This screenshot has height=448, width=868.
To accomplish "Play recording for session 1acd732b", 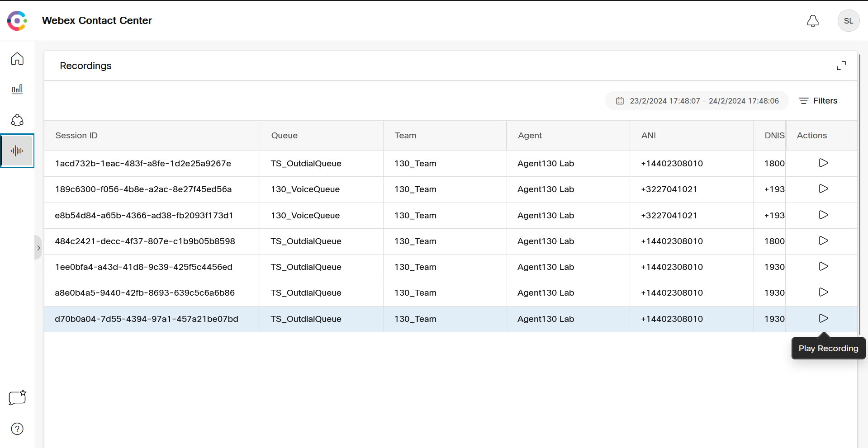I will point(823,163).
